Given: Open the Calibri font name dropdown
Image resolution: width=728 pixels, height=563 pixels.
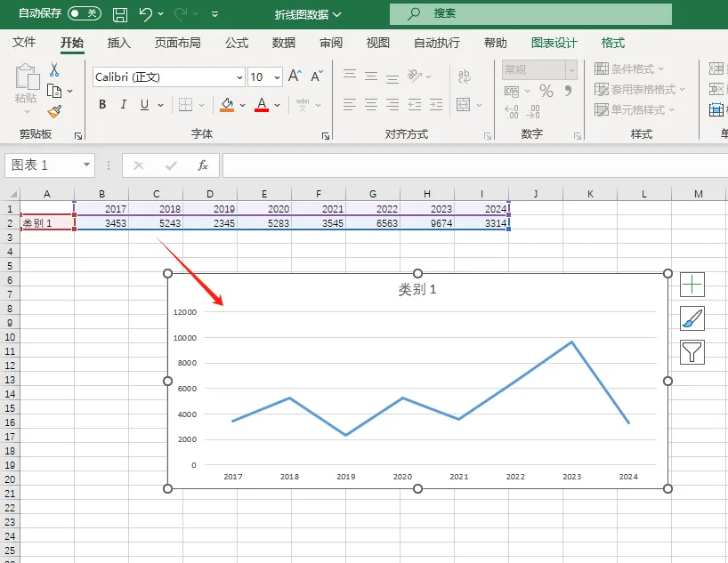Looking at the screenshot, I should coord(239,77).
